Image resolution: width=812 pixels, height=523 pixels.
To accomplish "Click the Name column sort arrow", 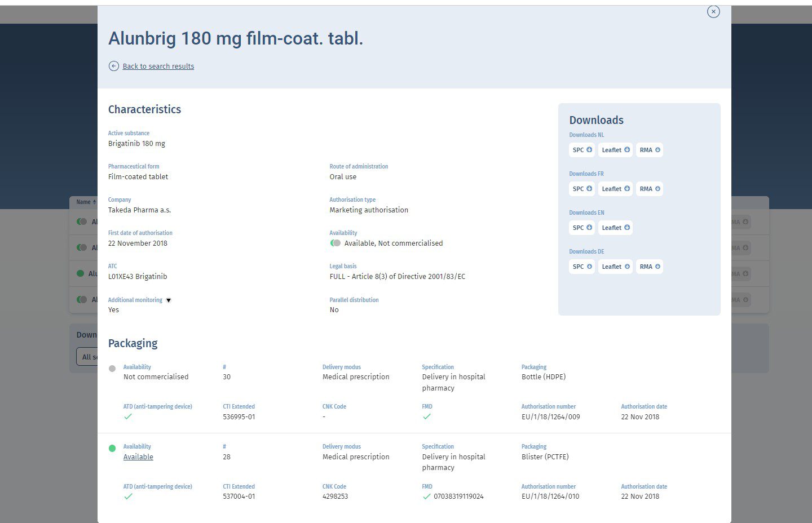I will click(94, 202).
